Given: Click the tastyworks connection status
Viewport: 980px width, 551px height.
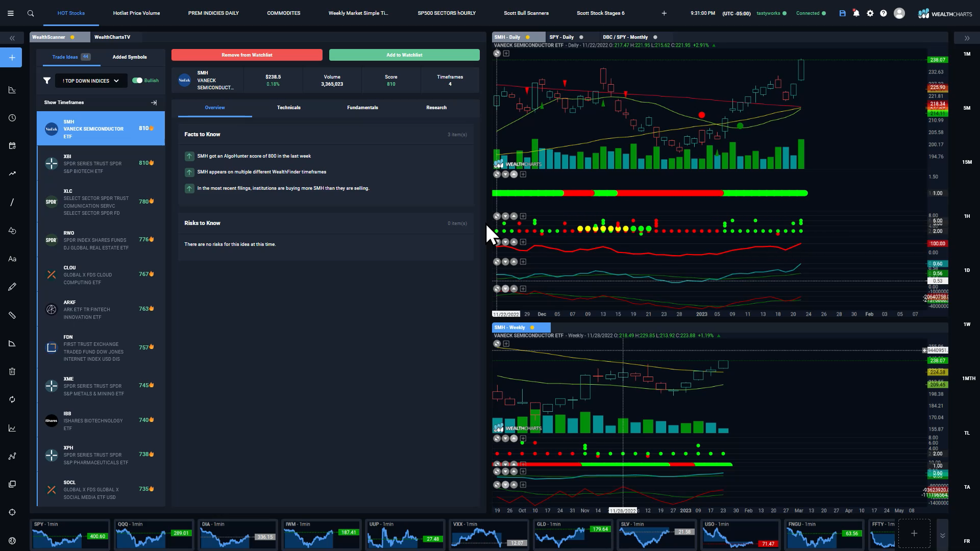Looking at the screenshot, I should pos(771,13).
